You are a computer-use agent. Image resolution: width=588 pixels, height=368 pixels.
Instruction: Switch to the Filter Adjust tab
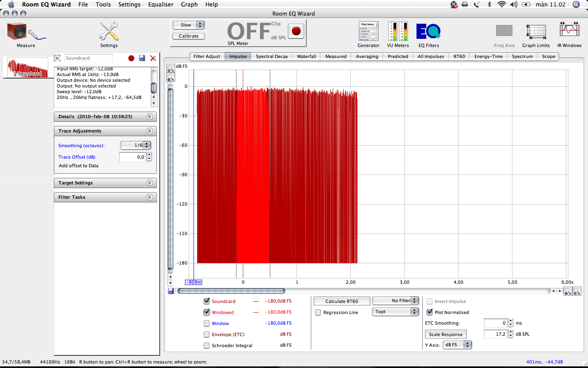[x=207, y=56]
